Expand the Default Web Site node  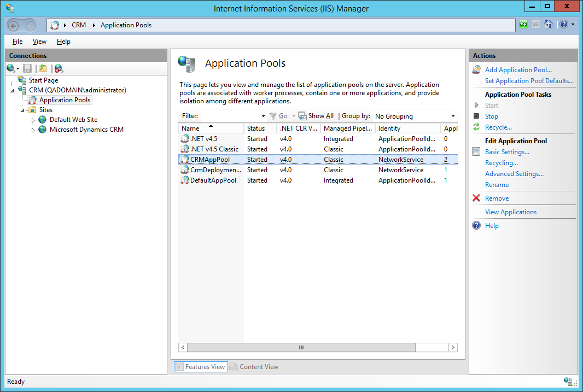[x=33, y=120]
